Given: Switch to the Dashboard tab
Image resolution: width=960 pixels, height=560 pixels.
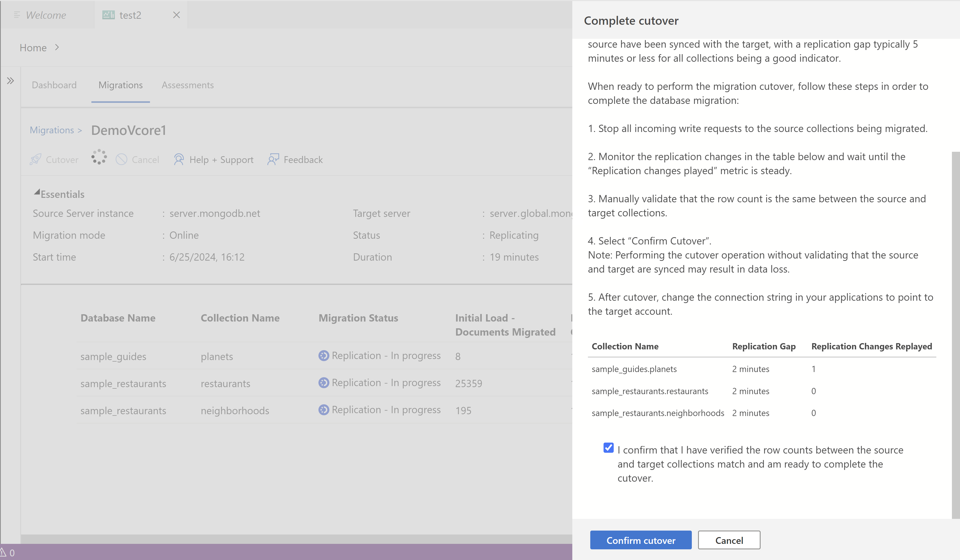Looking at the screenshot, I should point(54,85).
